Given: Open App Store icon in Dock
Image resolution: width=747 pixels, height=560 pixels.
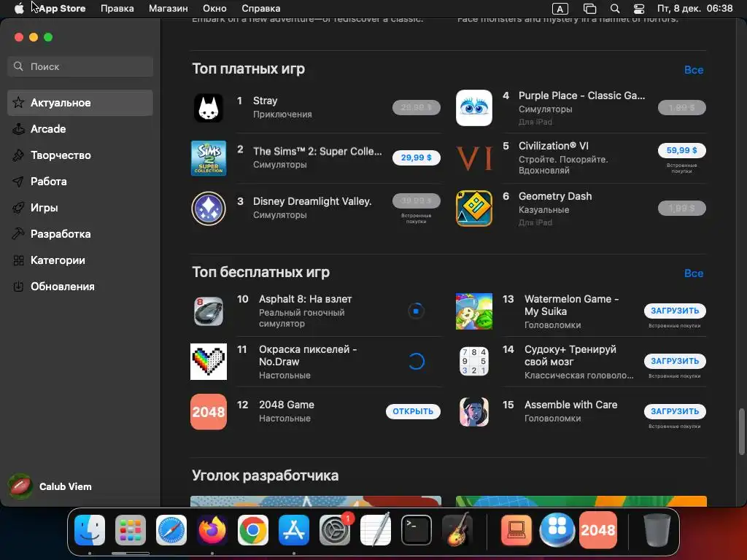Looking at the screenshot, I should coord(293,530).
